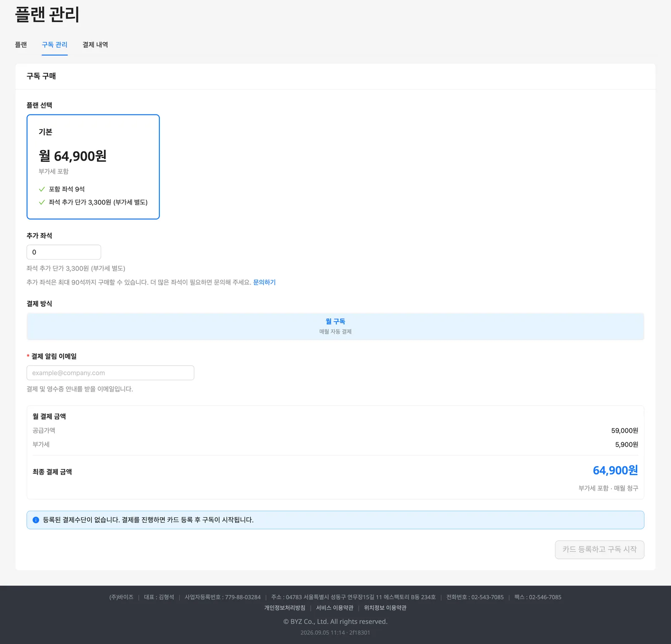Click the info icon in payment notice

[36, 520]
